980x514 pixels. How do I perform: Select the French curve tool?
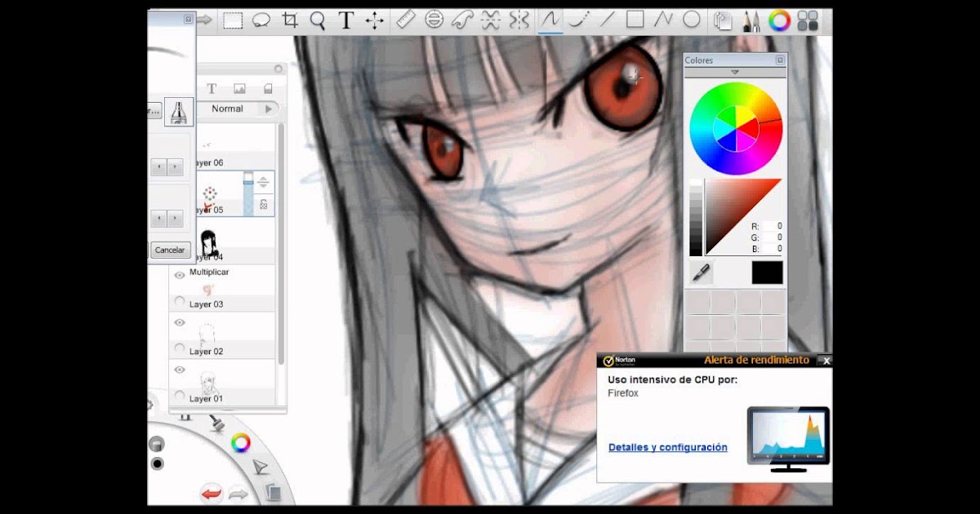tap(462, 20)
